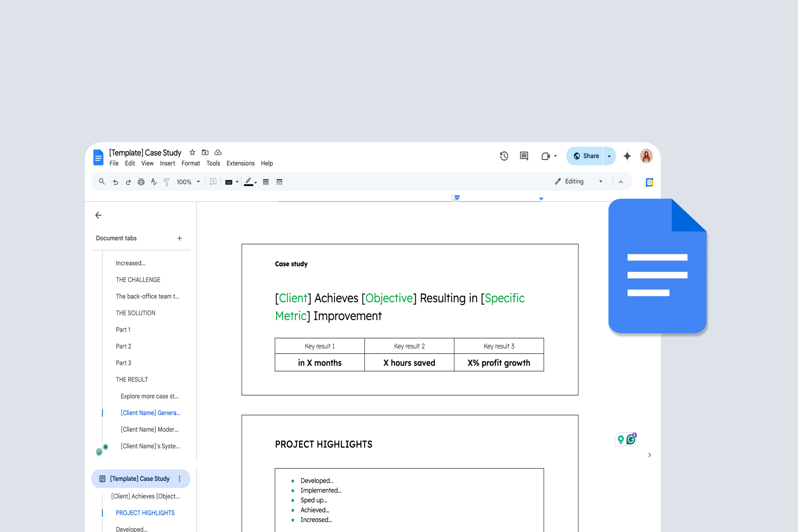Jump to THE SOLUTION outline heading
798x532 pixels.
click(x=135, y=313)
